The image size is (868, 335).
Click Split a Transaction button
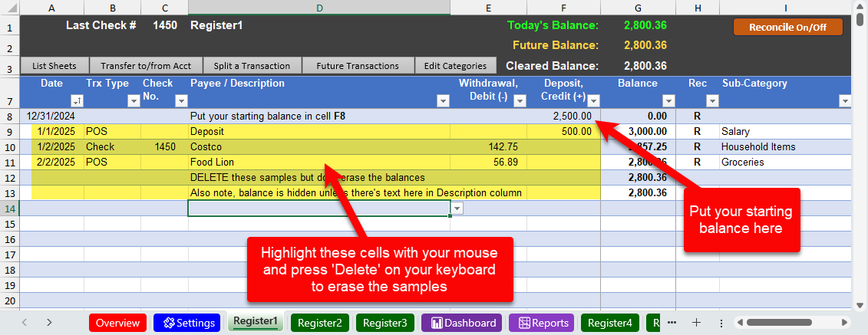click(252, 66)
